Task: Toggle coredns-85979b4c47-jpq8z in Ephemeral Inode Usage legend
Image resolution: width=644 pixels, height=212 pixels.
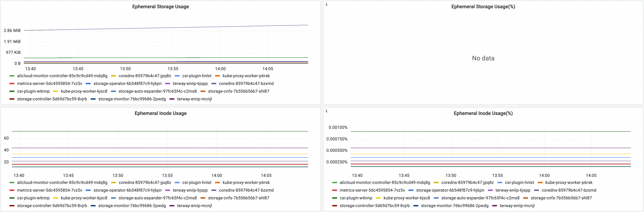Action: [x=145, y=183]
